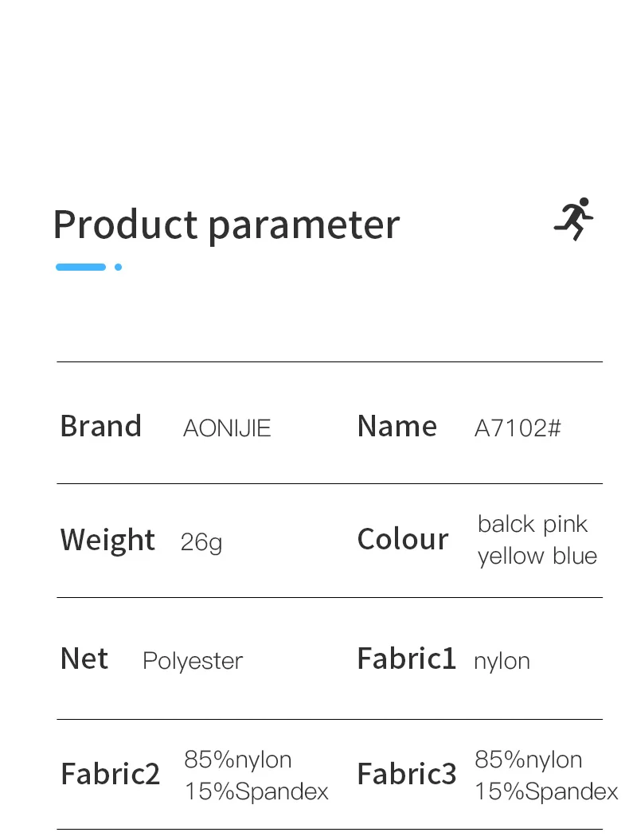Select the Weight label
The height and width of the screenshot is (840, 629).
[107, 541]
